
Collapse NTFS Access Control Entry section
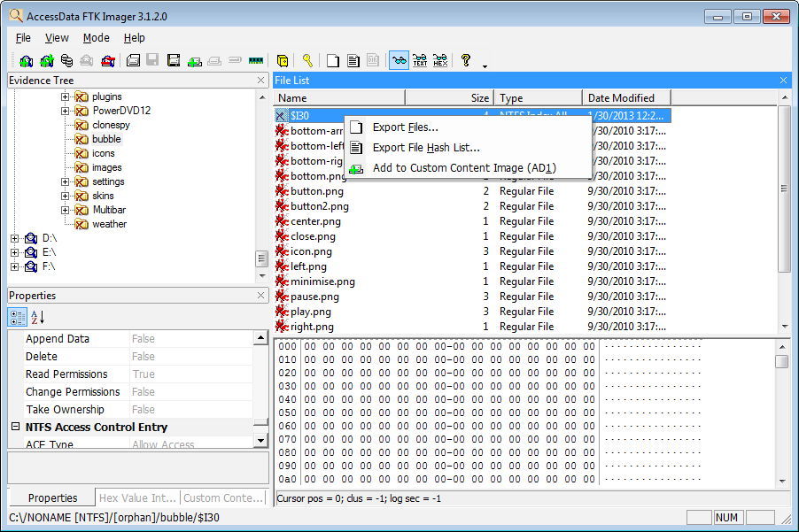(15, 427)
